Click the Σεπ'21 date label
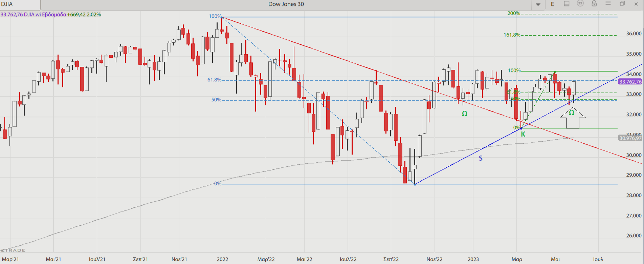Viewport: 644px width, 264px height. (x=140, y=259)
